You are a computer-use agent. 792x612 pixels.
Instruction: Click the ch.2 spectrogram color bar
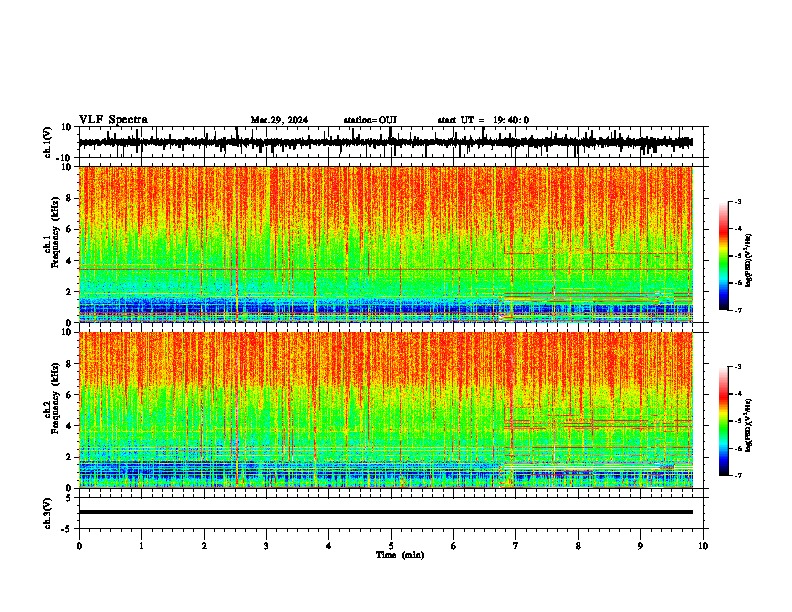(x=723, y=421)
